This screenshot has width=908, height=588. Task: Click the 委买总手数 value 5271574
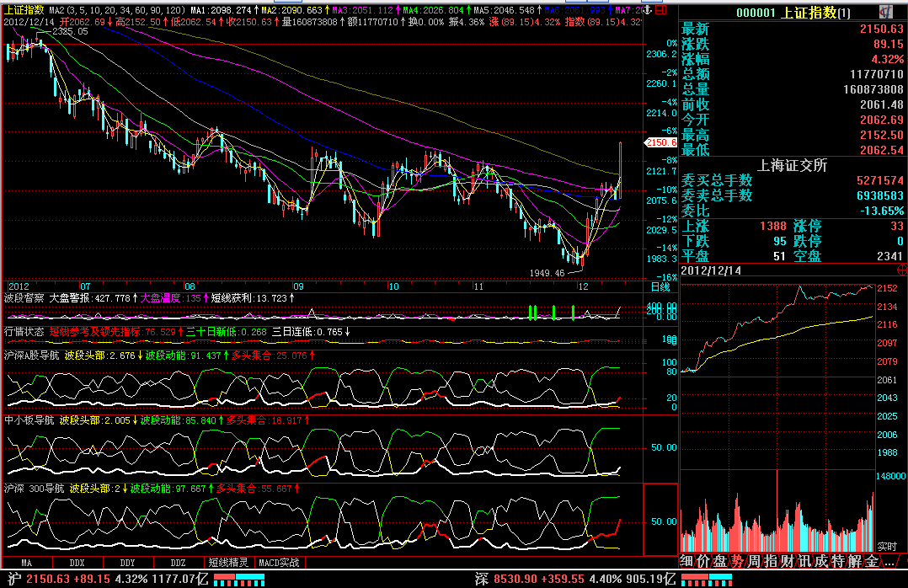[x=880, y=180]
